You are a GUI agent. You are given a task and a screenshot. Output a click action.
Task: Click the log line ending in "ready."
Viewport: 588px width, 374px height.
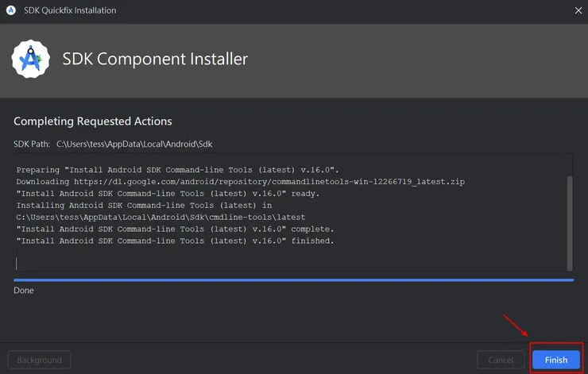pyautogui.click(x=168, y=194)
